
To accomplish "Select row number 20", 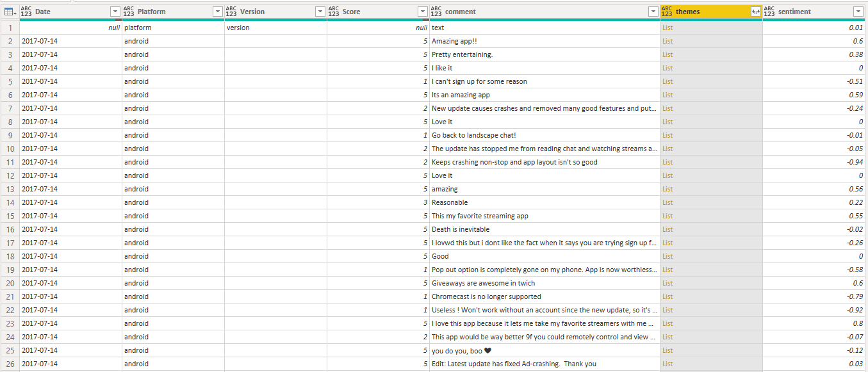I will click(10, 283).
